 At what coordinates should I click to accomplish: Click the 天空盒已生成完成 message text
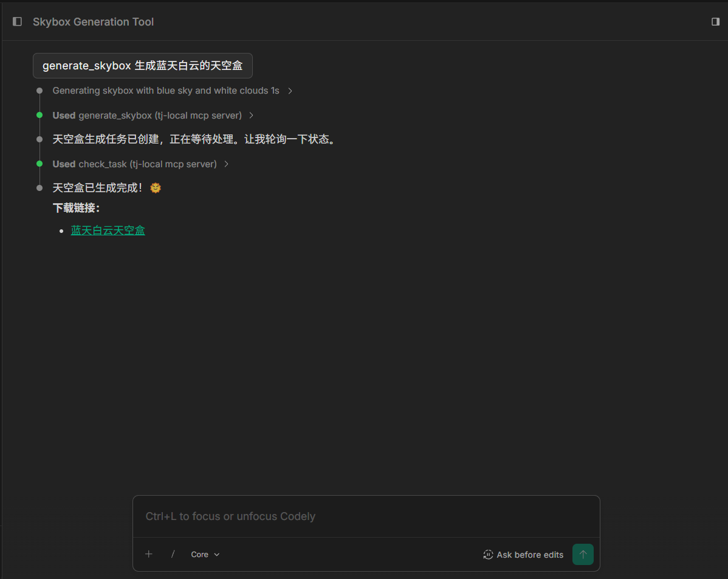pyautogui.click(x=107, y=188)
